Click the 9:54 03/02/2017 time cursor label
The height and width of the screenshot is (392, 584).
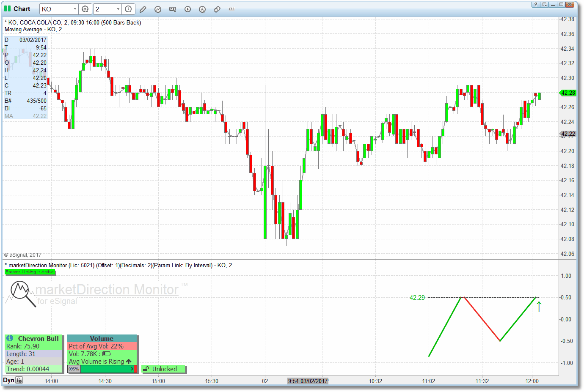308,381
